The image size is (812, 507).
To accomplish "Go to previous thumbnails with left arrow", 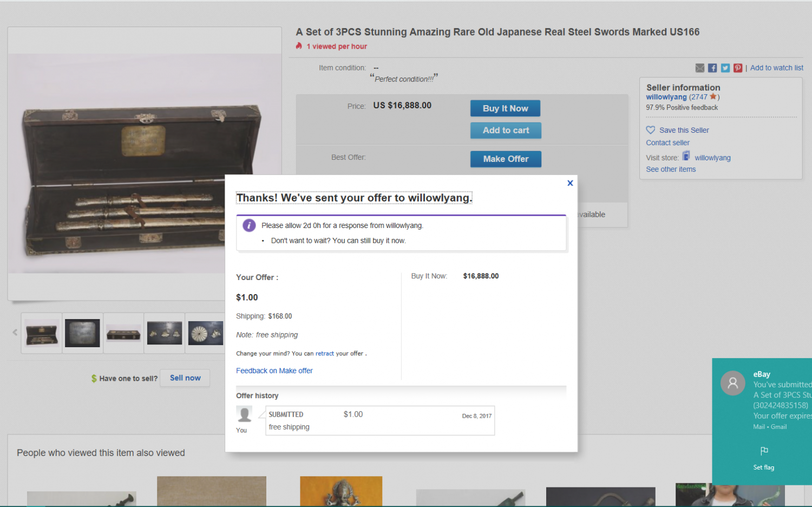I will coord(15,333).
